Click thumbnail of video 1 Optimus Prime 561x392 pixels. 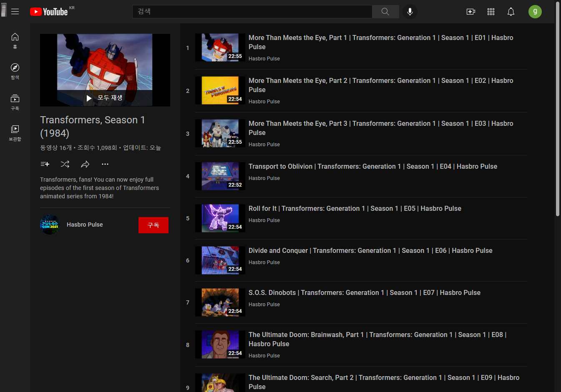click(x=220, y=47)
